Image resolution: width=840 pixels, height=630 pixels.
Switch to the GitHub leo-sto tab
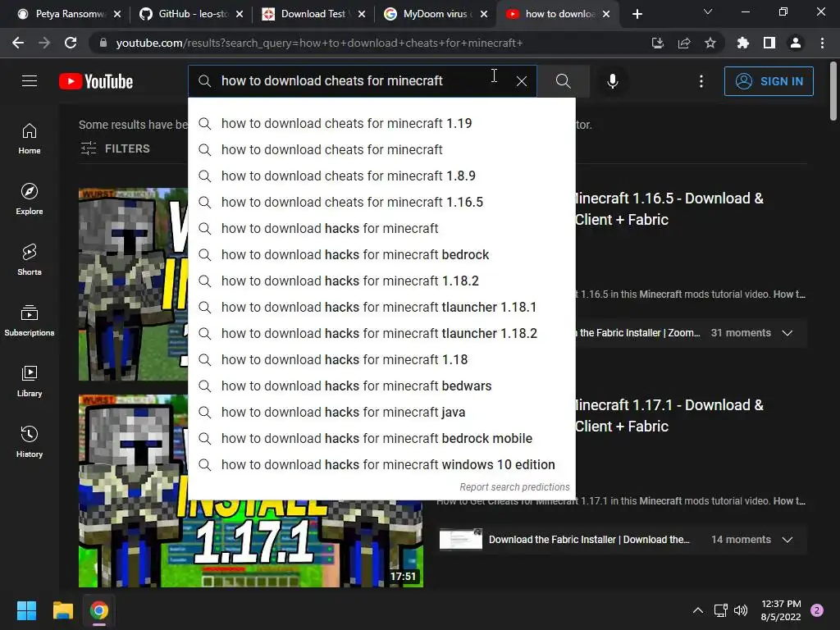(190, 14)
